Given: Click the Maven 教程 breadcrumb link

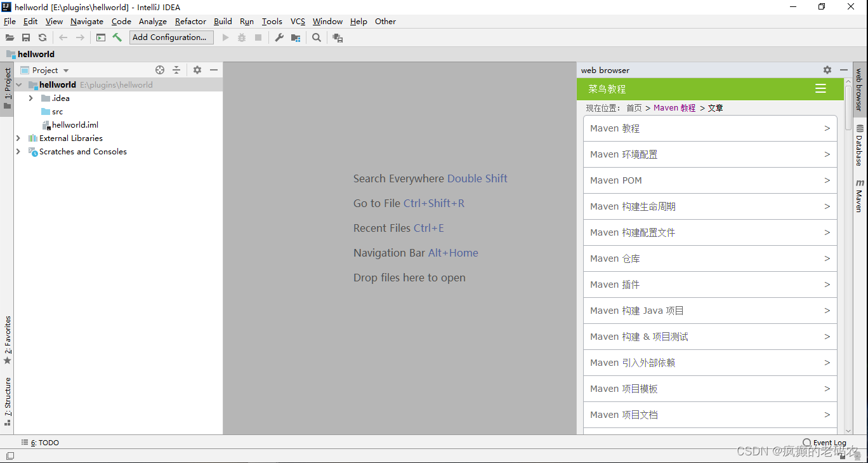Looking at the screenshot, I should (x=674, y=108).
